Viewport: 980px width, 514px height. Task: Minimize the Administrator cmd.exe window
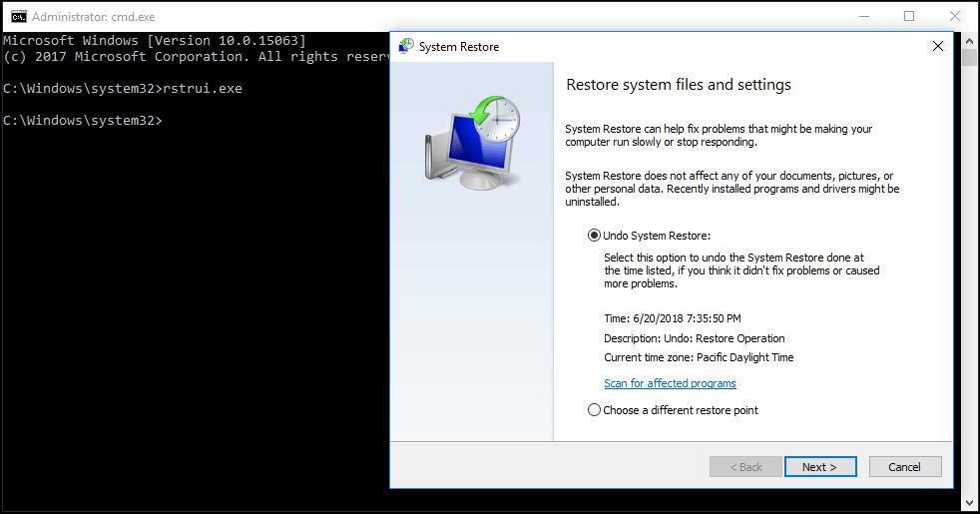click(x=863, y=17)
